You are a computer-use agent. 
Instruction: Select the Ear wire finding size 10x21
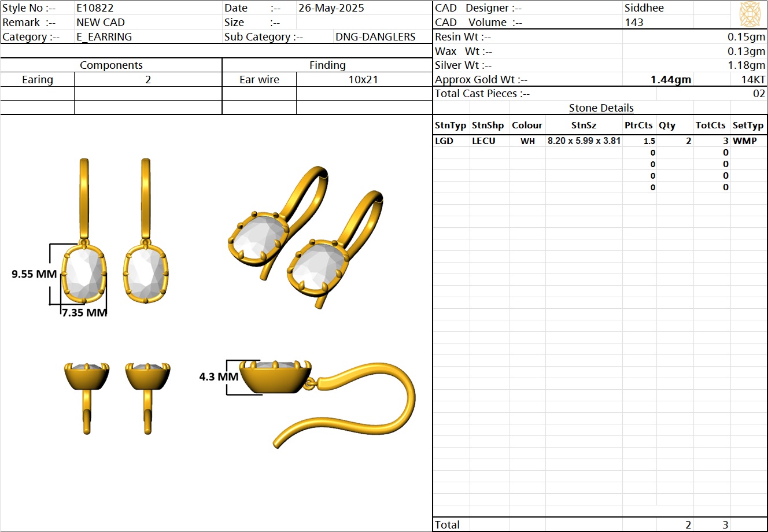[363, 80]
